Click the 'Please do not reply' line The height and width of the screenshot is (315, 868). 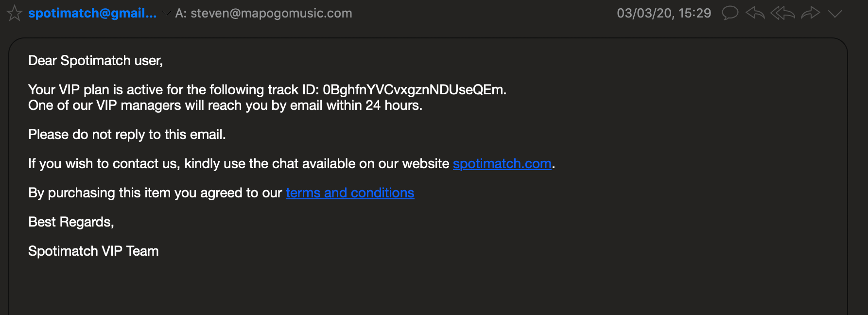click(127, 135)
